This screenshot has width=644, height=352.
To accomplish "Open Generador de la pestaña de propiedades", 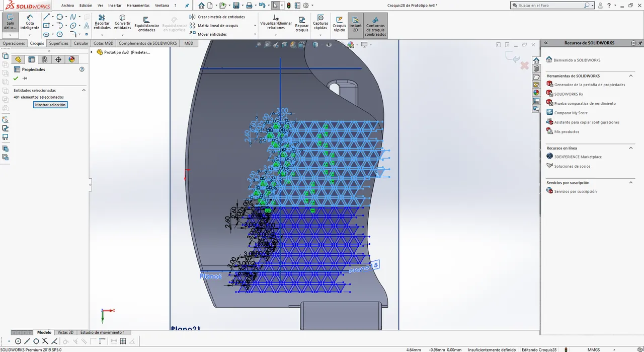I will (x=590, y=85).
